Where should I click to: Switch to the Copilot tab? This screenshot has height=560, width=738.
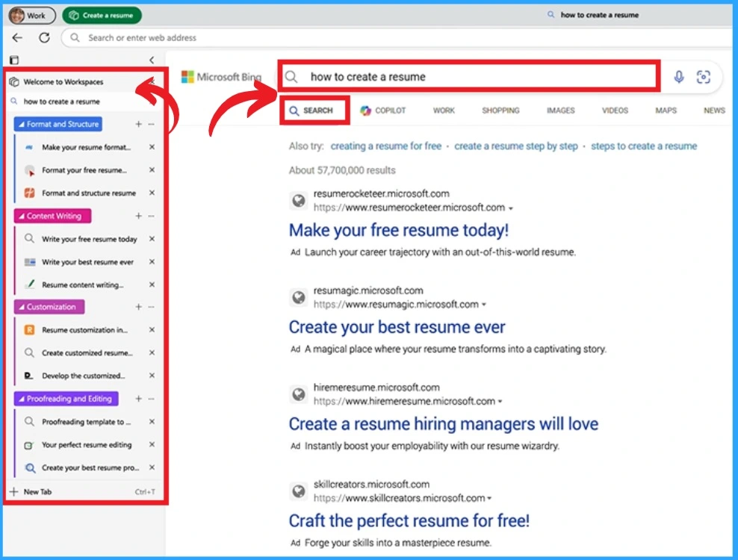[383, 111]
